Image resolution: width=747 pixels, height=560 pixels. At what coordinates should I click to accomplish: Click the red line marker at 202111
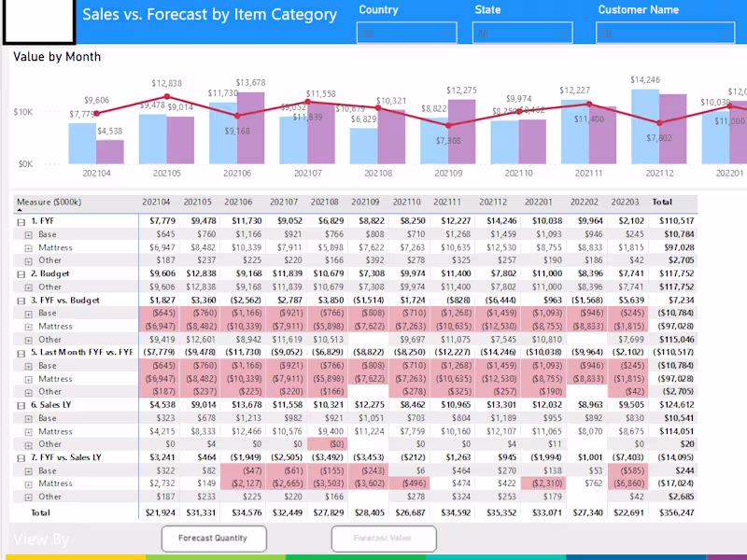(589, 105)
